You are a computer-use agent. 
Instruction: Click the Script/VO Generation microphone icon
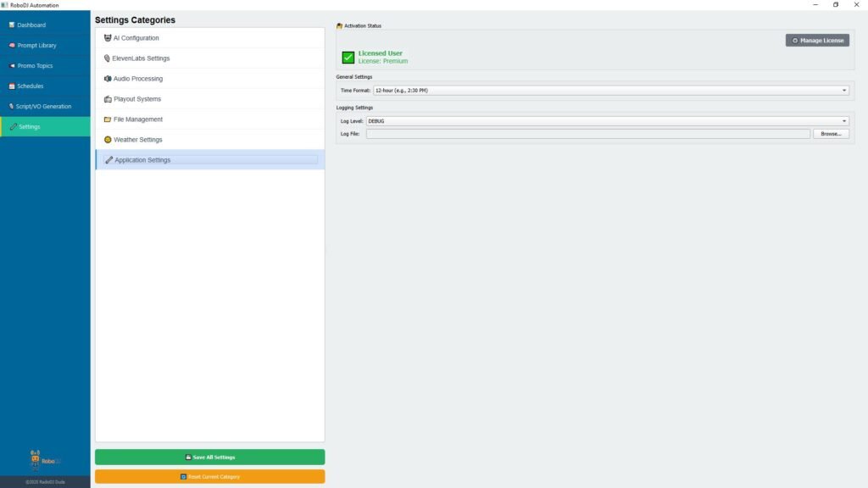pyautogui.click(x=12, y=107)
